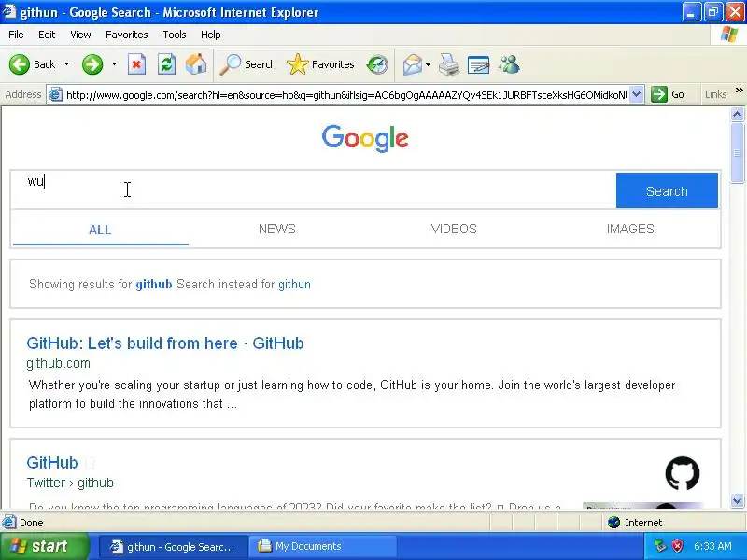Image resolution: width=747 pixels, height=560 pixels.
Task: Open the GitHub Twitter result title
Action: click(x=52, y=462)
